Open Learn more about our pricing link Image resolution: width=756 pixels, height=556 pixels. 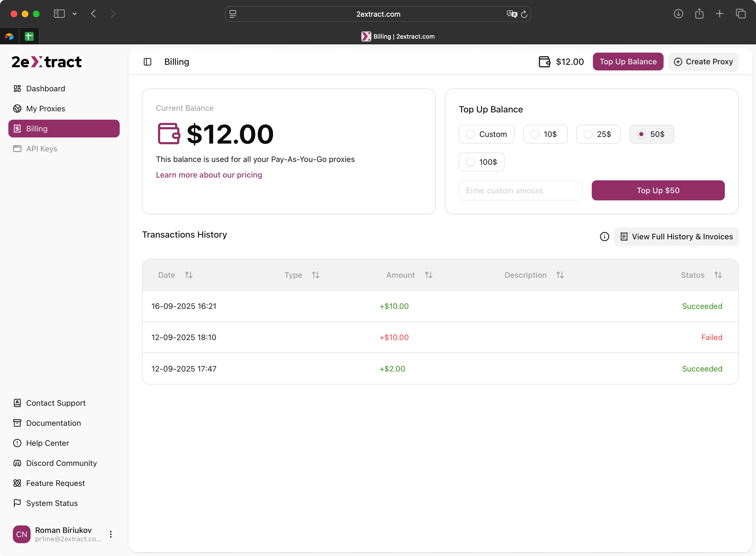coord(209,175)
